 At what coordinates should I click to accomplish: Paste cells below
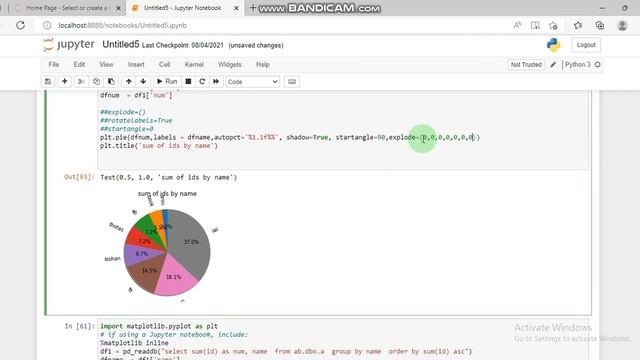111,82
